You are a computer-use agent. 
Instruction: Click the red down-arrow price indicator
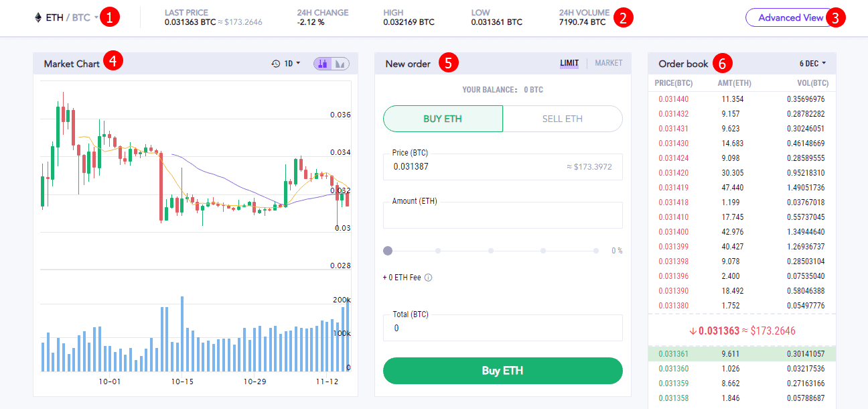pos(693,331)
